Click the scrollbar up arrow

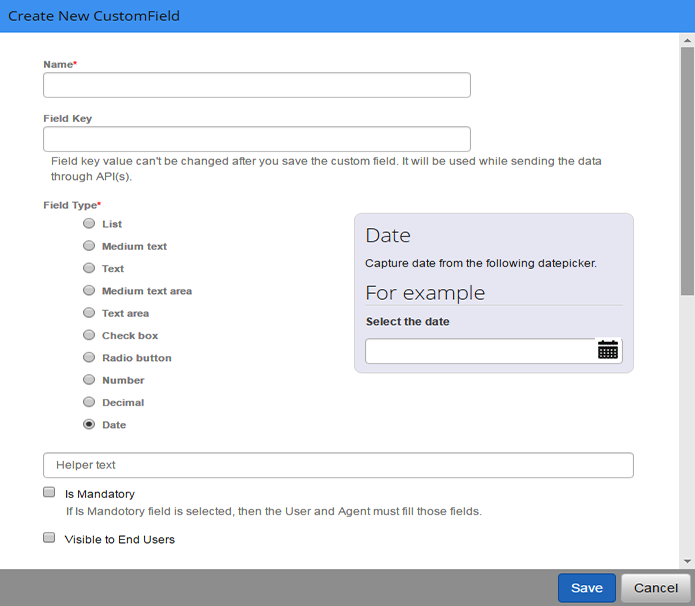pos(687,40)
